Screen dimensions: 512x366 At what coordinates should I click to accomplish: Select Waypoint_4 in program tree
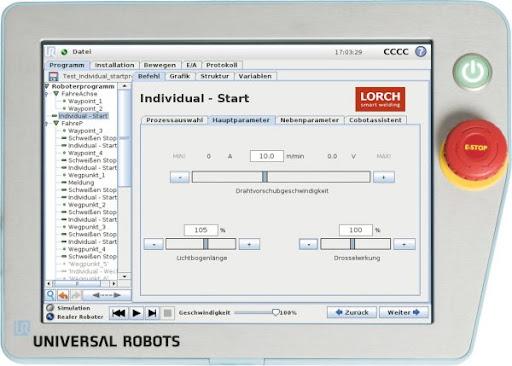click(x=85, y=153)
